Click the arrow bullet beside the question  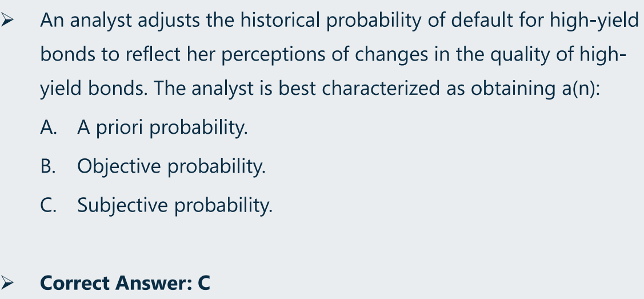coord(7,19)
